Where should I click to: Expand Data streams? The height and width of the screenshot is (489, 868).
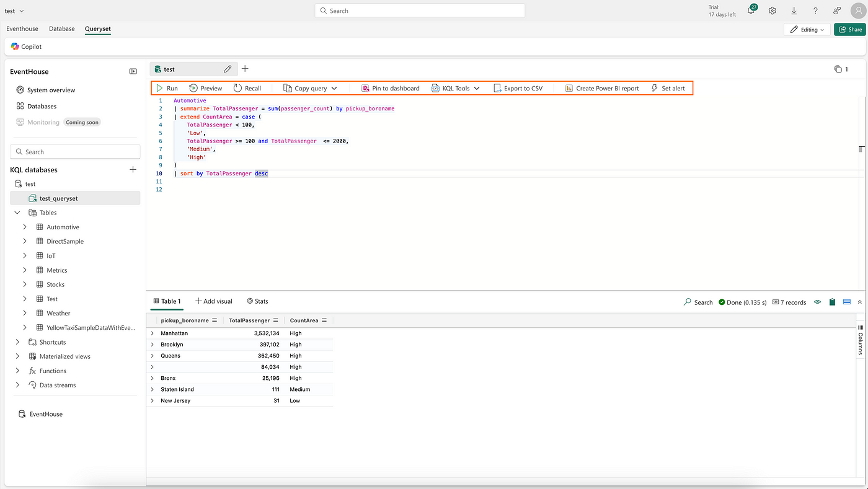17,385
